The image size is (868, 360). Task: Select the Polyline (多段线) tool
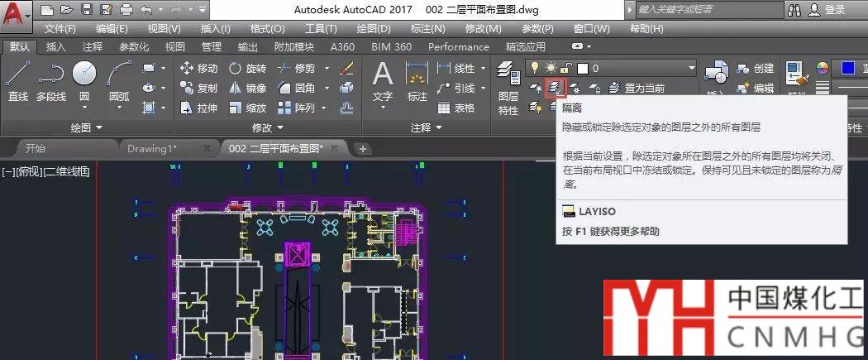51,81
